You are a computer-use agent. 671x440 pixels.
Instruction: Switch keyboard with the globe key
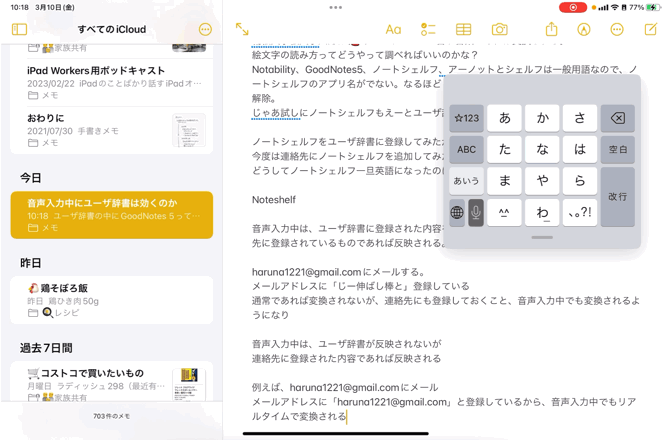coord(457,212)
